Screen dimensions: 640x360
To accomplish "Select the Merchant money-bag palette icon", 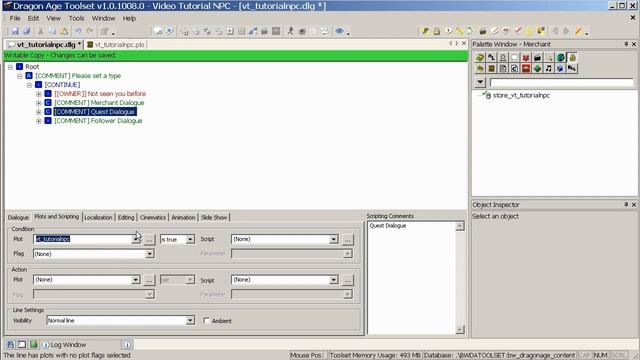I will click(572, 58).
